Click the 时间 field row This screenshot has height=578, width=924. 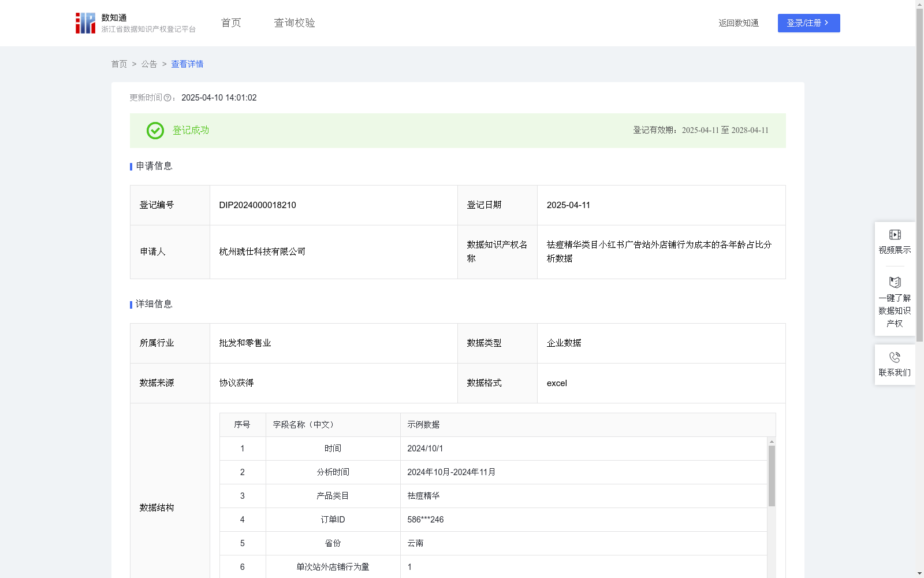point(493,449)
